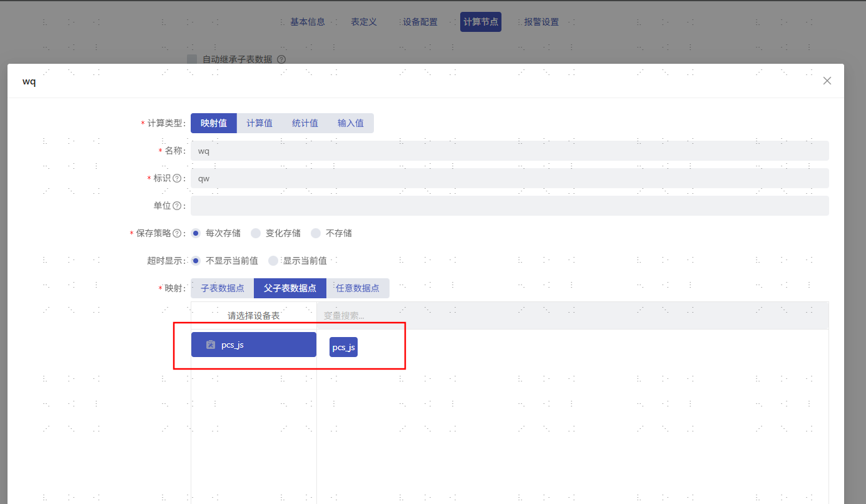Image resolution: width=866 pixels, height=504 pixels.
Task: Select 变化存储 radio option
Action: coord(256,233)
